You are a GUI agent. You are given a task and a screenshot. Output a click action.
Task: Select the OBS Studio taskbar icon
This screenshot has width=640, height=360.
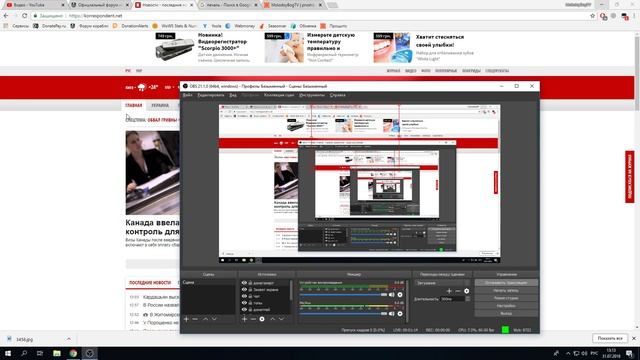[x=89, y=353]
